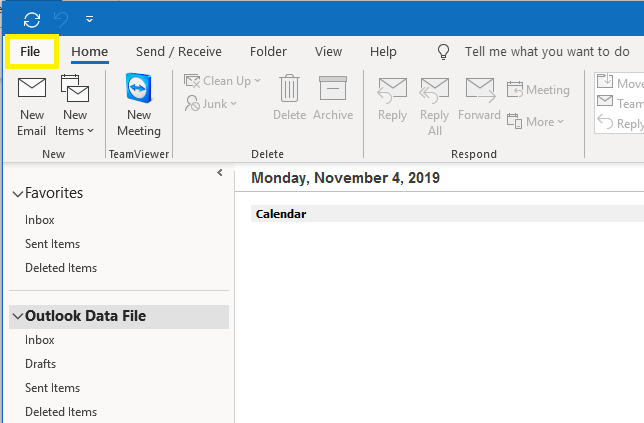Click the date 'Monday, November 4, 2019'
The height and width of the screenshot is (423, 644).
[345, 178]
